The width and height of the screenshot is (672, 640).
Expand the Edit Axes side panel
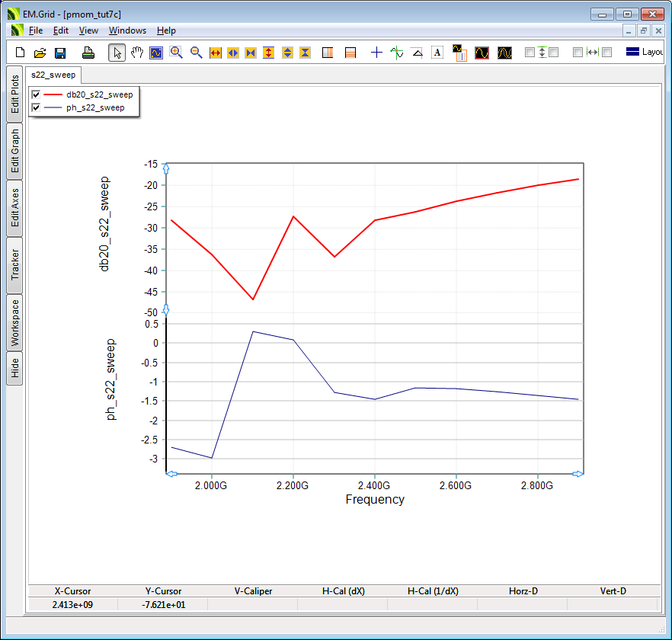pos(14,208)
